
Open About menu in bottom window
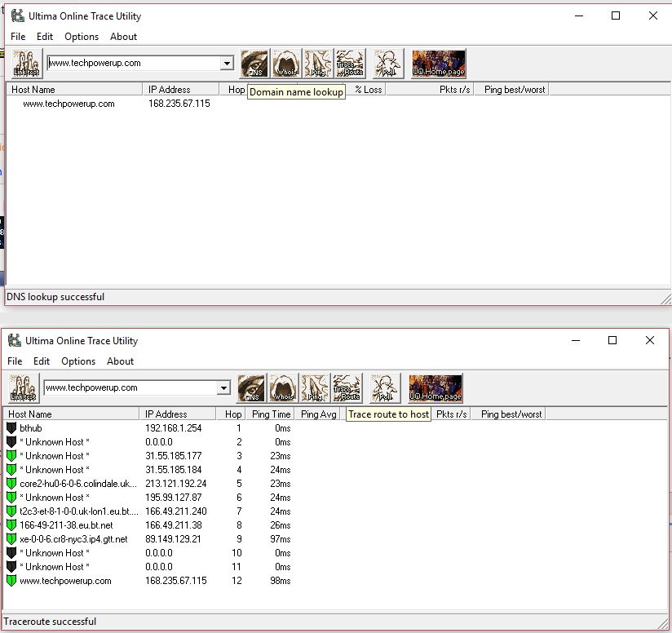coord(121,361)
